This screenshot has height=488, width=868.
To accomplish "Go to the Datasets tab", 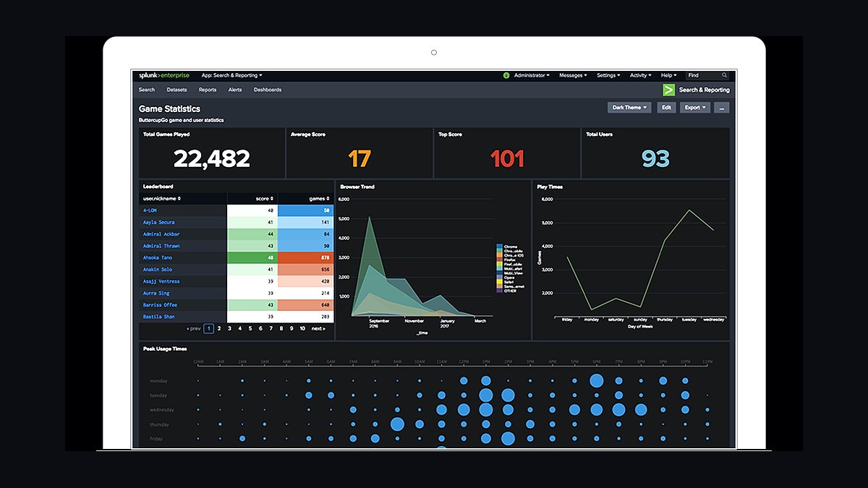I will click(176, 90).
